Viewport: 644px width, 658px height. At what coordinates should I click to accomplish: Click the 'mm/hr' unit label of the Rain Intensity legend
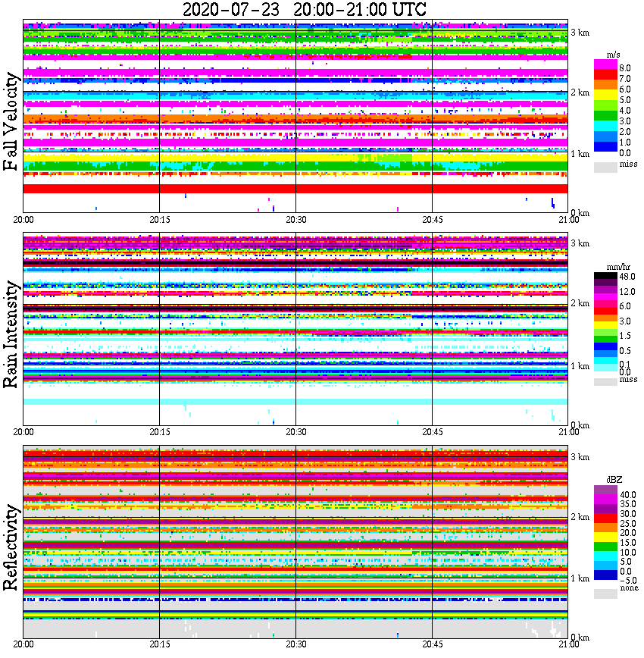618,267
